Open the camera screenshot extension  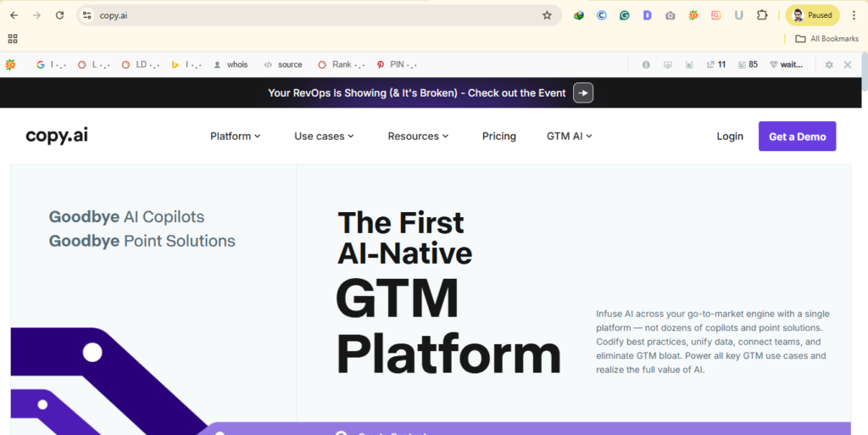coord(670,15)
